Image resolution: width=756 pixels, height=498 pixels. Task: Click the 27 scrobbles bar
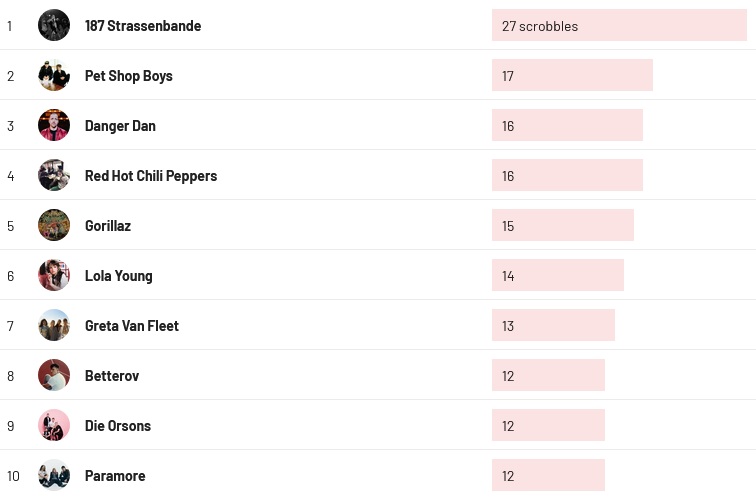(x=618, y=26)
